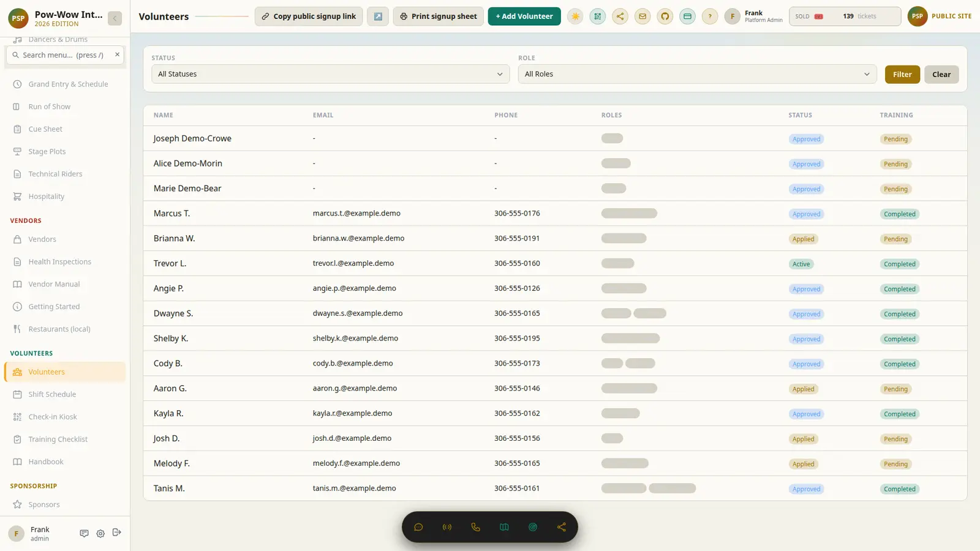Screen dimensions: 980x551
Task: Expand the All Statuses dropdown
Action: (331, 74)
